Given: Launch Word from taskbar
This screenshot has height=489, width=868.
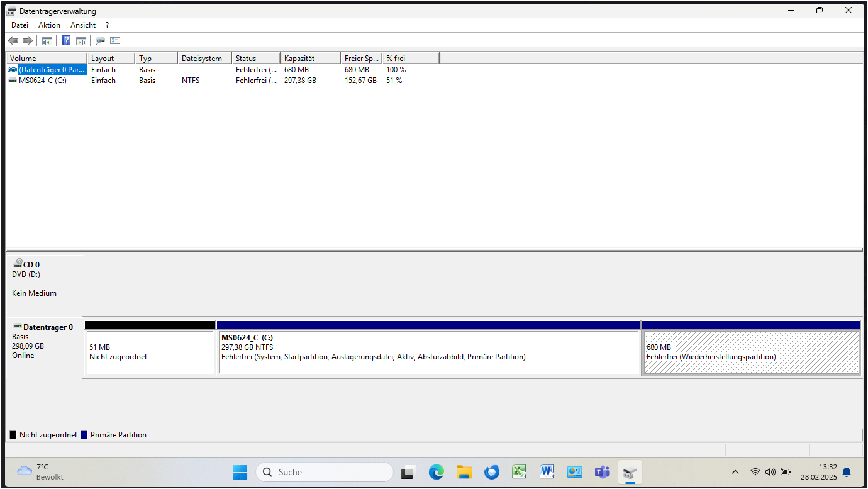Looking at the screenshot, I should point(547,472).
